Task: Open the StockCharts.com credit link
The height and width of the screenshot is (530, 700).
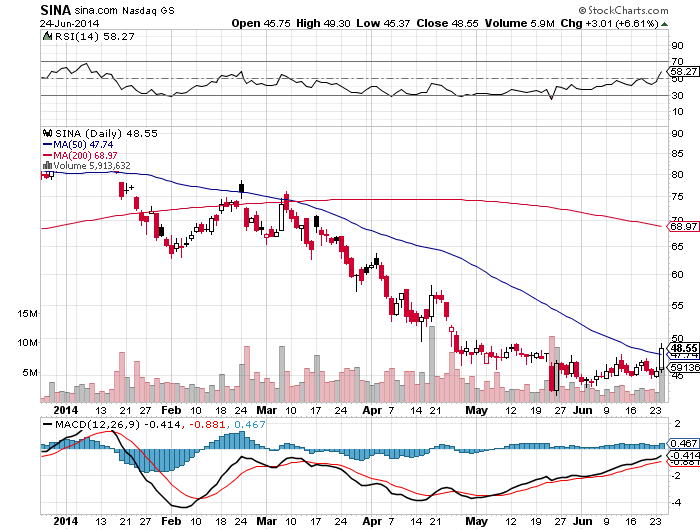Action: 623,10
